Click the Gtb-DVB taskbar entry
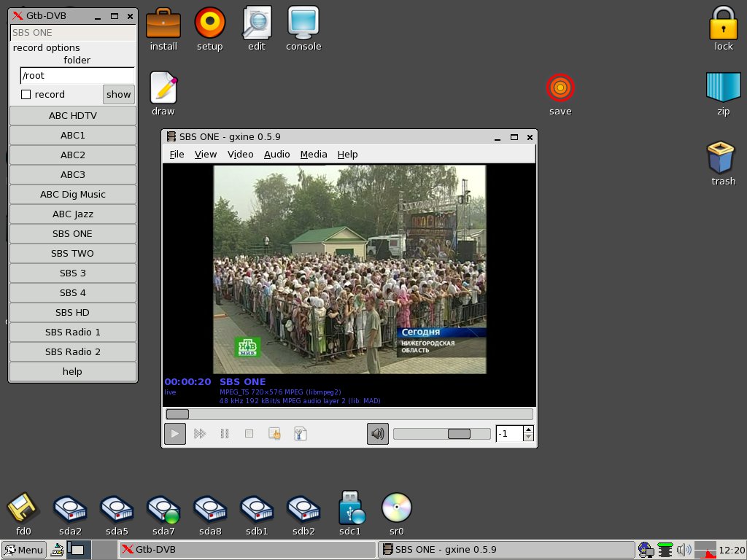The height and width of the screenshot is (560, 747). pos(247,550)
